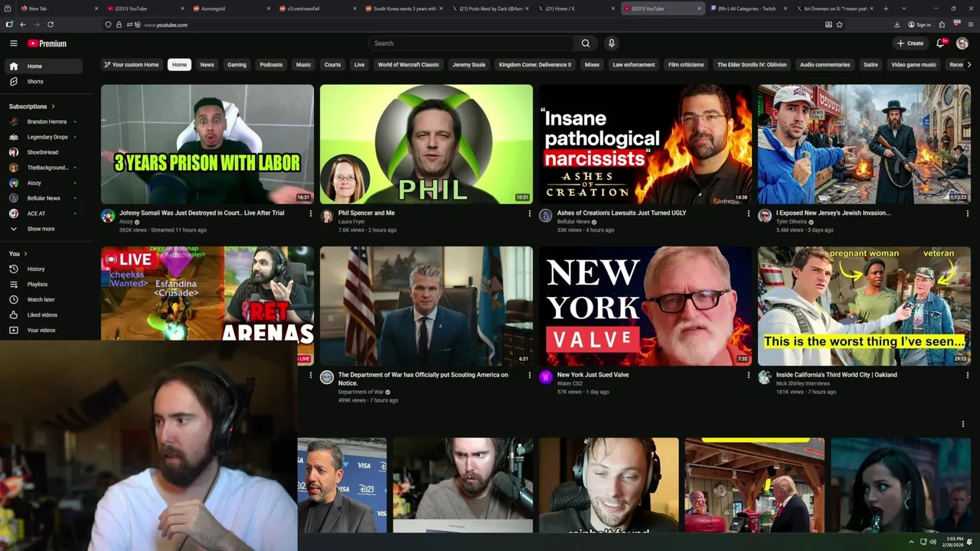Open Nick Shirley Interviews channel link
Screen dimensions: 980x551
tap(803, 383)
